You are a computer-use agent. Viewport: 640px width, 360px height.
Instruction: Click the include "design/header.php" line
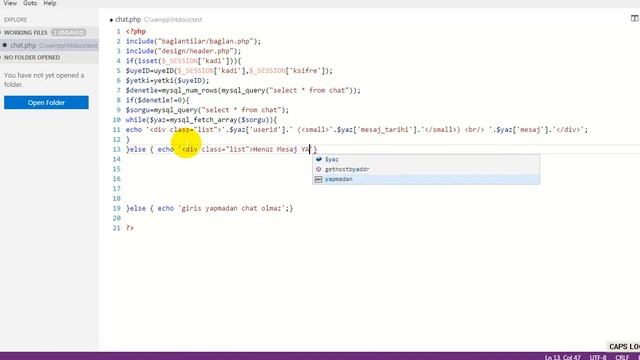(183, 51)
